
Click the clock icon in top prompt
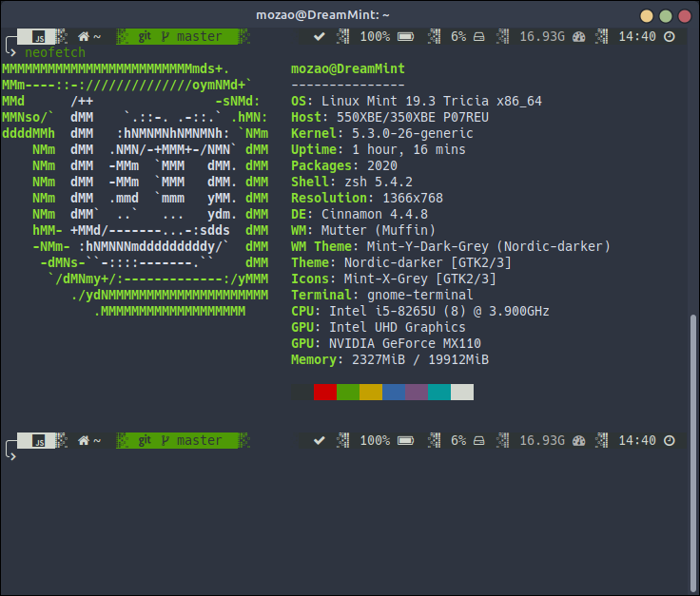point(670,36)
